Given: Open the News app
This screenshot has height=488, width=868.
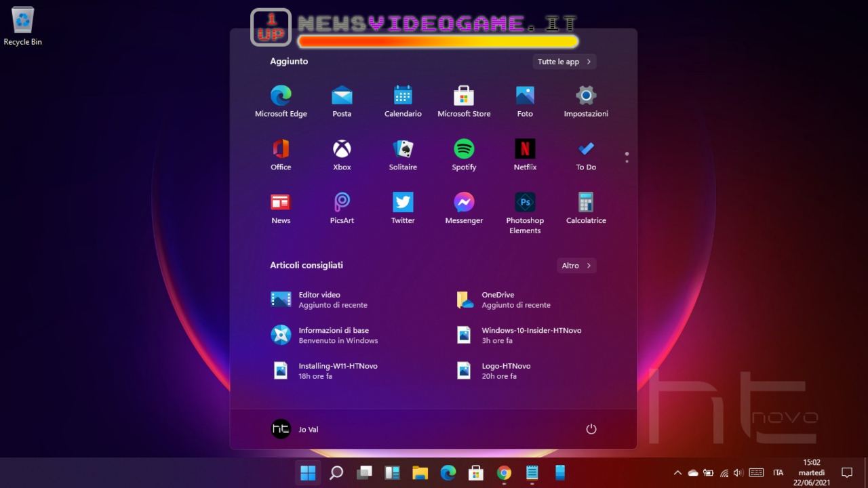Looking at the screenshot, I should (x=281, y=209).
